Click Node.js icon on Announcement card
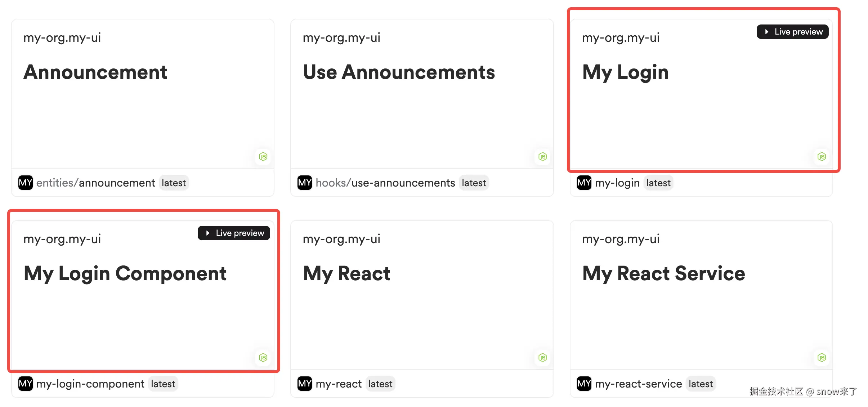 click(263, 157)
